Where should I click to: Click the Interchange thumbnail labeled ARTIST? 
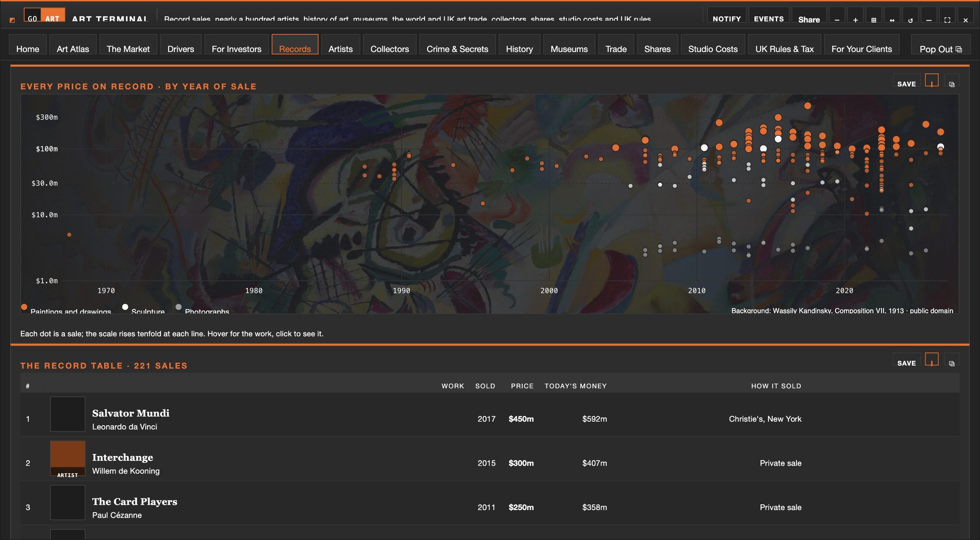tap(68, 458)
